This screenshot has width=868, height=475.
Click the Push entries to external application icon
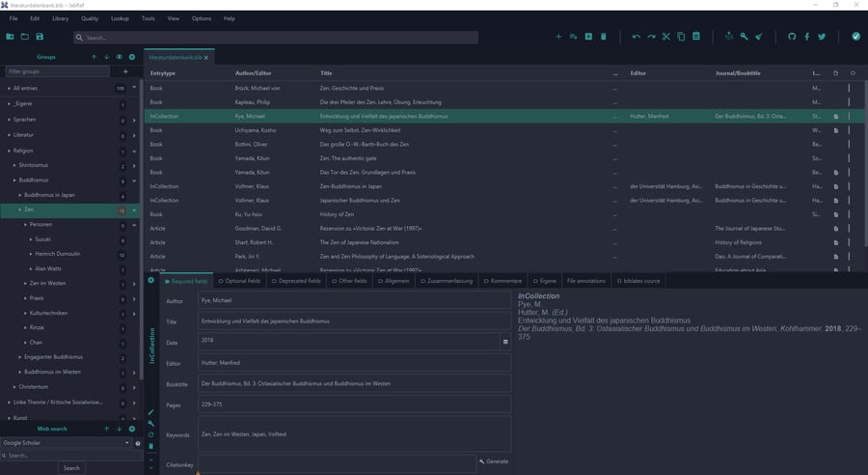[x=729, y=37]
